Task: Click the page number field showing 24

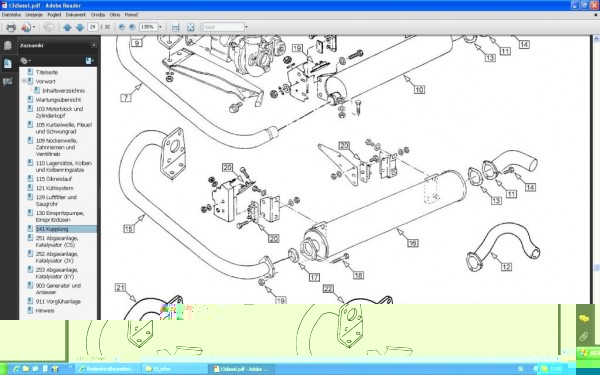Action: (93, 27)
